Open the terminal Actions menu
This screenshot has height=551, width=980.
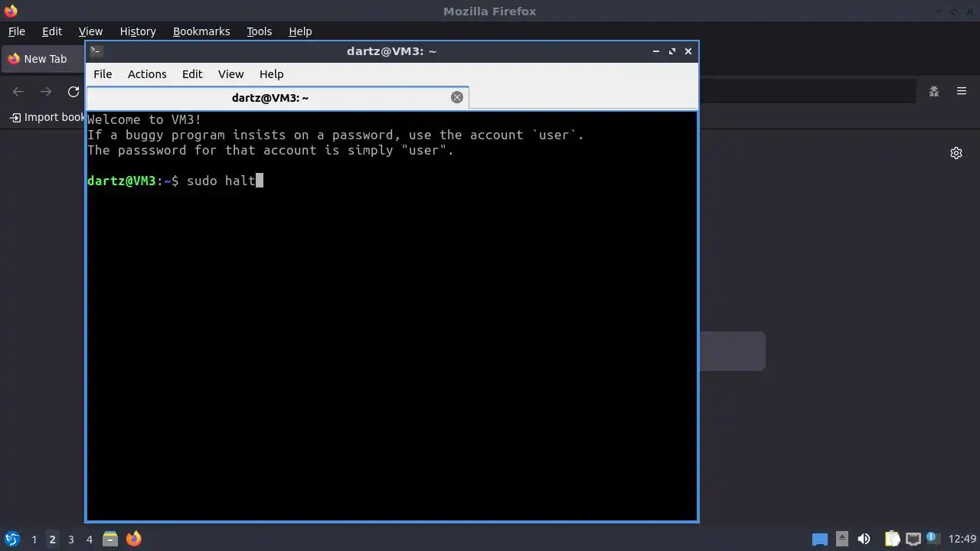pyautogui.click(x=147, y=74)
